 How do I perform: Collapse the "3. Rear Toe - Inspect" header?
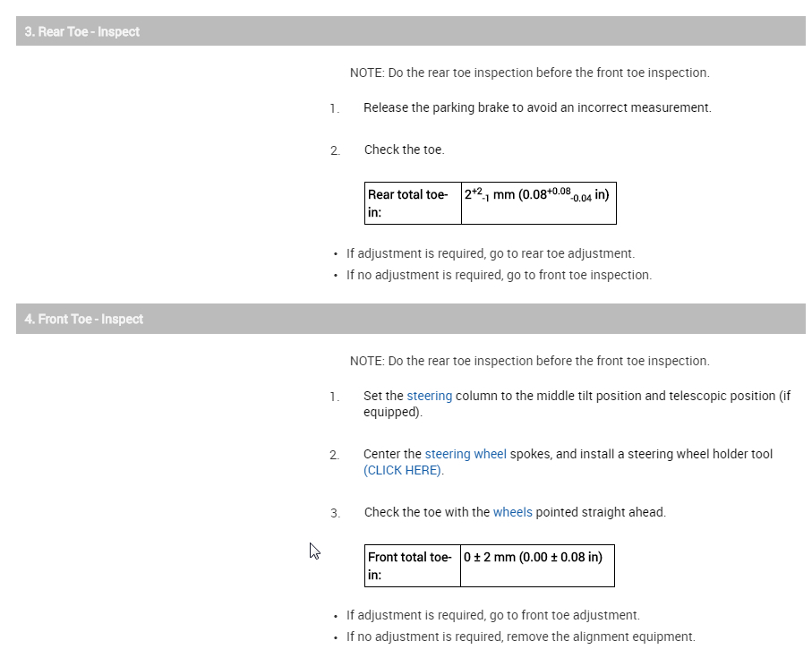[82, 31]
